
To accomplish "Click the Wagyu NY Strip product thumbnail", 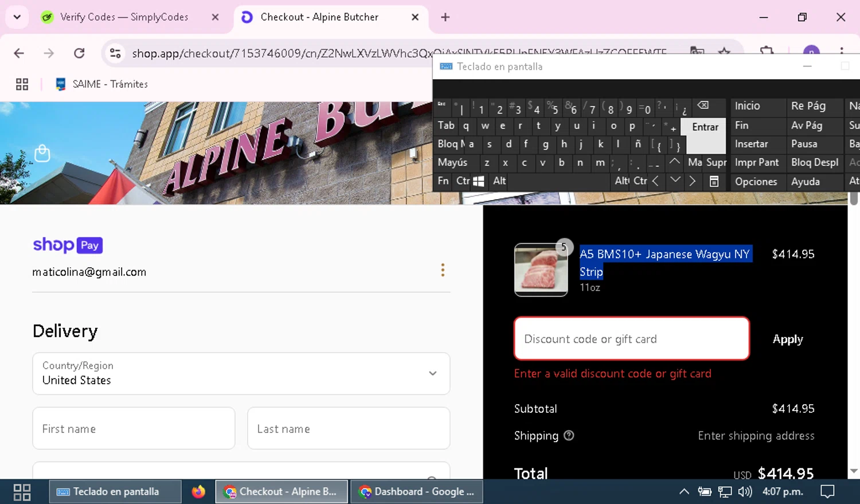I will coord(541,269).
